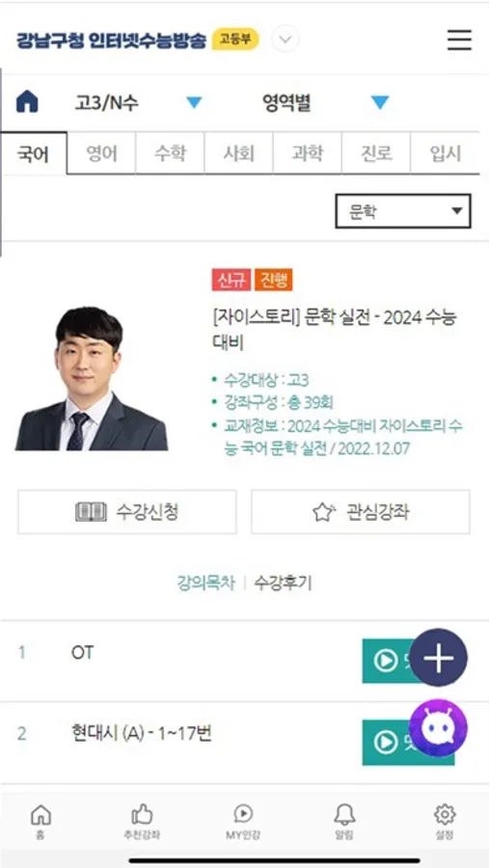Open the 수강후기 reviews link
This screenshot has width=489, height=868.
point(283,583)
